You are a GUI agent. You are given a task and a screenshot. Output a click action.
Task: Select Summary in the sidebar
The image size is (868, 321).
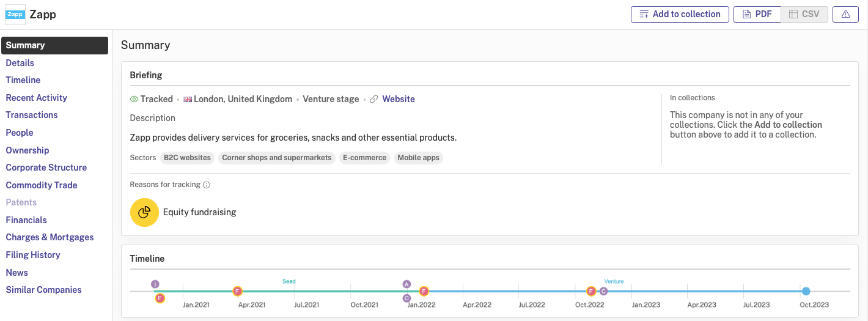[x=54, y=45]
